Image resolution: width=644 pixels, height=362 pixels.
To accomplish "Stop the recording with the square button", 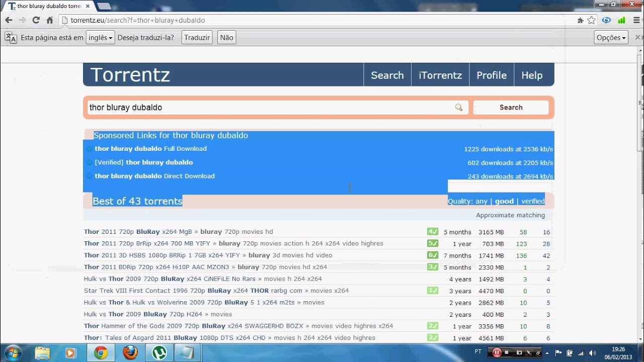I will [507, 352].
